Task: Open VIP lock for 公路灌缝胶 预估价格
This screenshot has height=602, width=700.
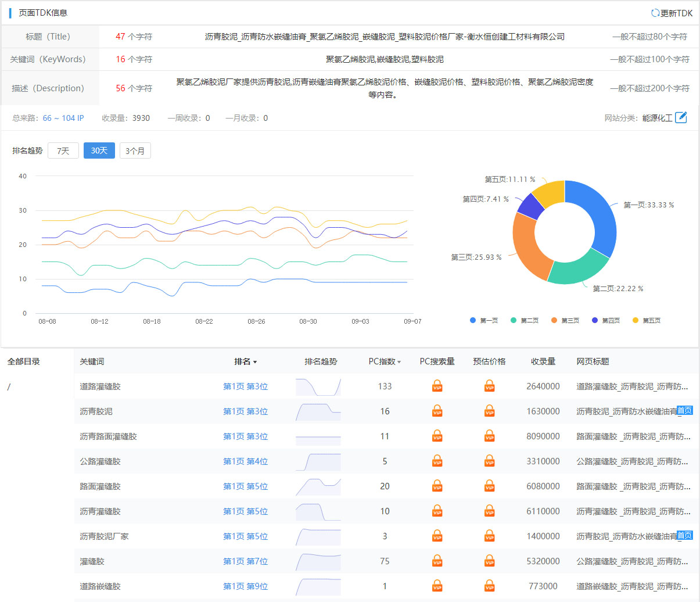Action: pyautogui.click(x=489, y=461)
